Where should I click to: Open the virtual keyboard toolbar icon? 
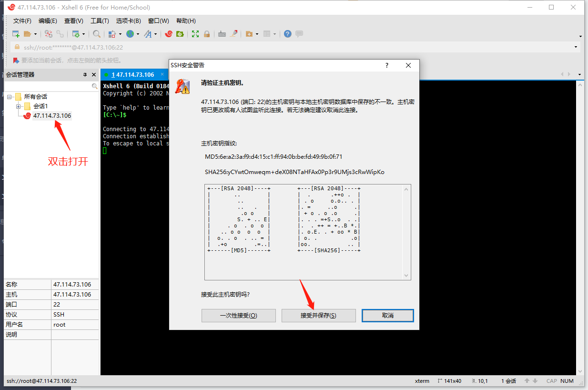coord(222,34)
